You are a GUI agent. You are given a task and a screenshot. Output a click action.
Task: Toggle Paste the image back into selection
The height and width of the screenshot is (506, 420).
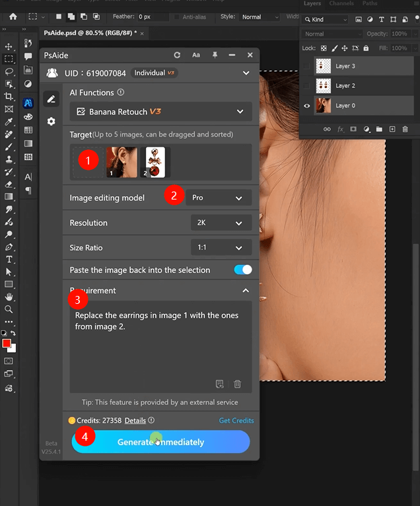coord(243,270)
